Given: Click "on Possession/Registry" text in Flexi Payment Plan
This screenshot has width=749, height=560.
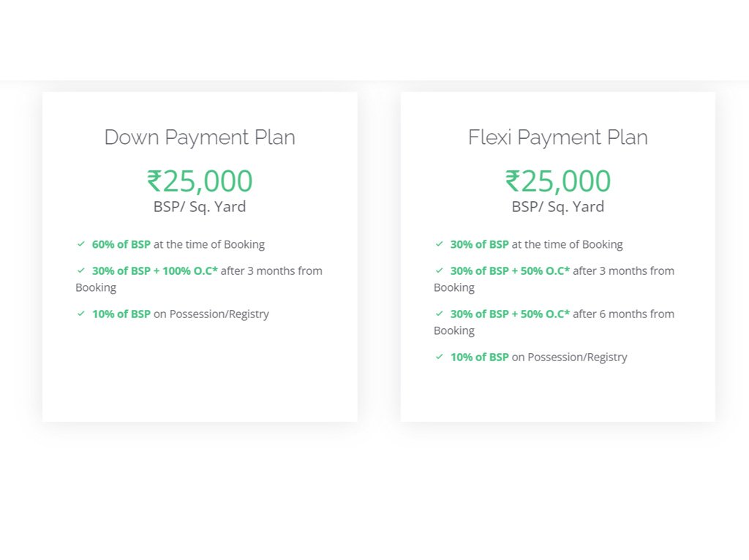Looking at the screenshot, I should 570,357.
